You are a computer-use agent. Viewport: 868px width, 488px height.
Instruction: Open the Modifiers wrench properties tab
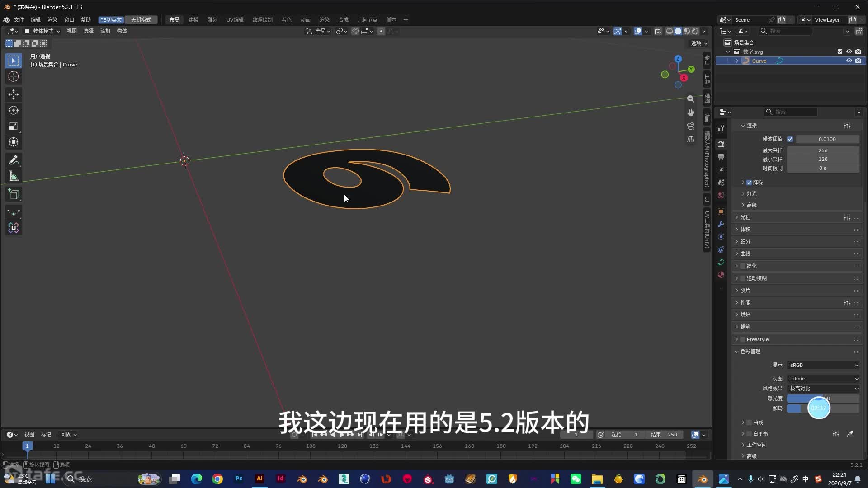click(721, 224)
